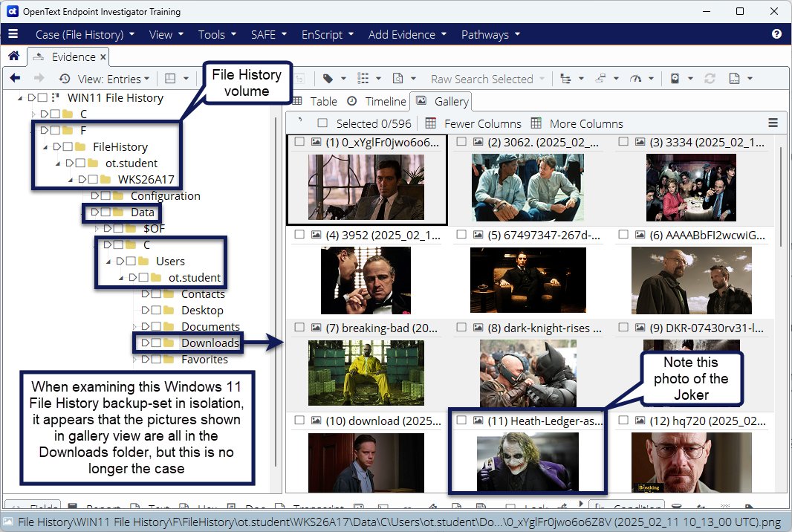Viewport: 792px width, 532px height.
Task: Open the Pathways menu
Action: (490, 34)
